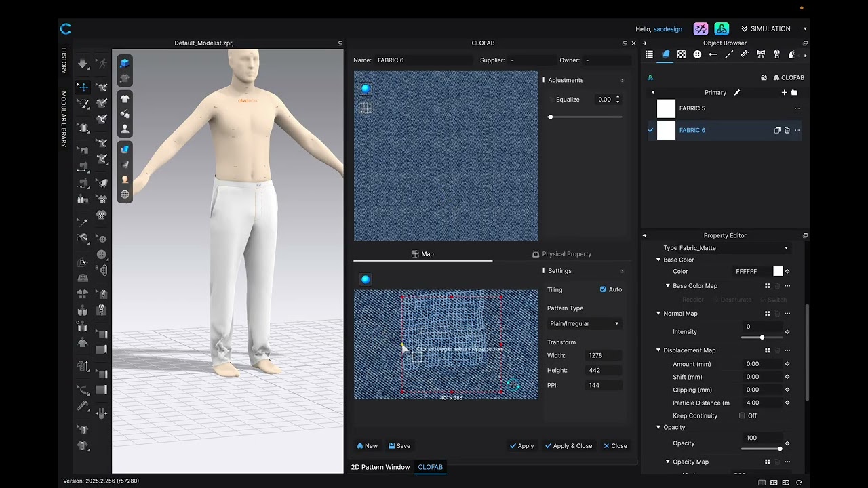This screenshot has width=868, height=488.
Task: Open the Scene list tab in Object Browser
Action: [650, 54]
